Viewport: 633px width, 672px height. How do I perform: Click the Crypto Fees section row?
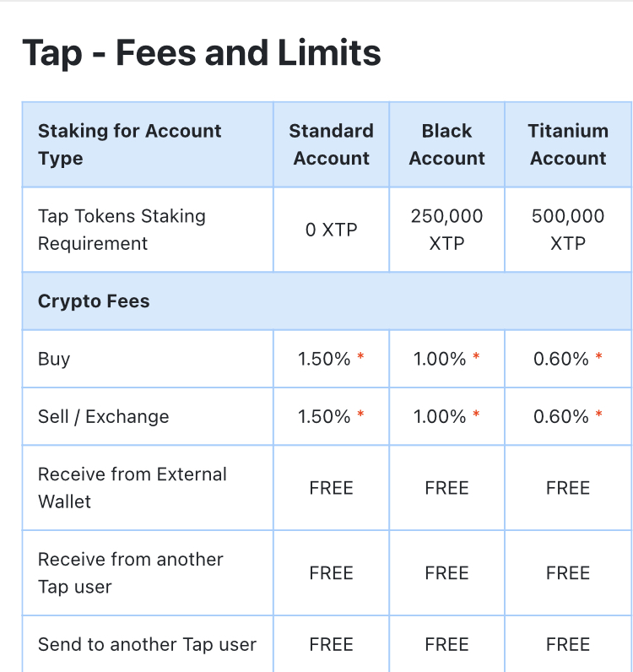[x=327, y=301]
